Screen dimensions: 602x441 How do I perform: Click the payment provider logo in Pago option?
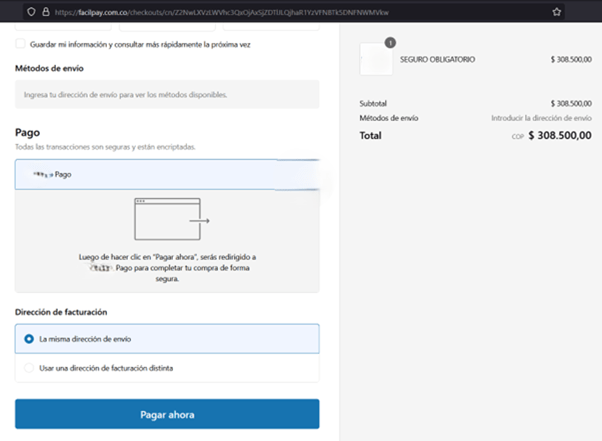(x=42, y=174)
